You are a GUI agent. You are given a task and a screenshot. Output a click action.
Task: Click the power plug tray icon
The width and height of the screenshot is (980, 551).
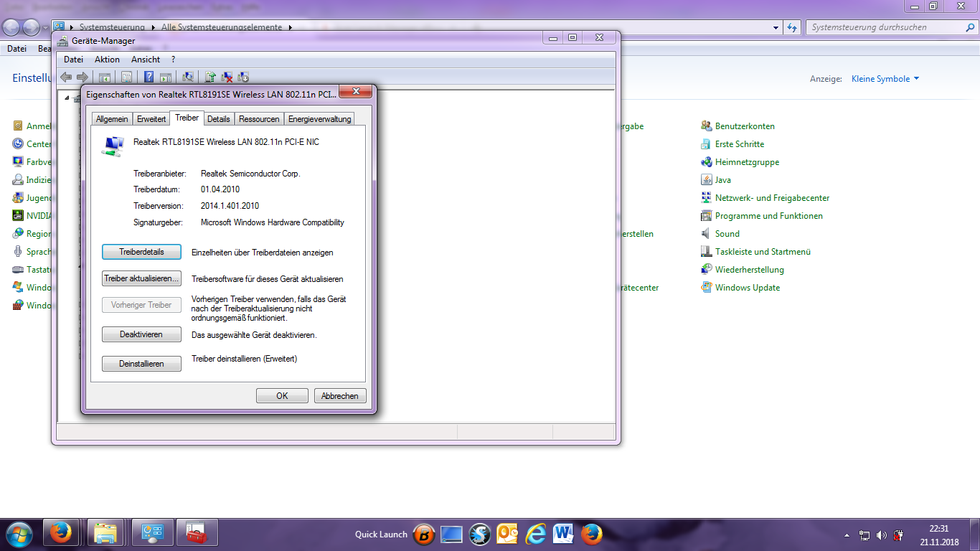(x=897, y=535)
